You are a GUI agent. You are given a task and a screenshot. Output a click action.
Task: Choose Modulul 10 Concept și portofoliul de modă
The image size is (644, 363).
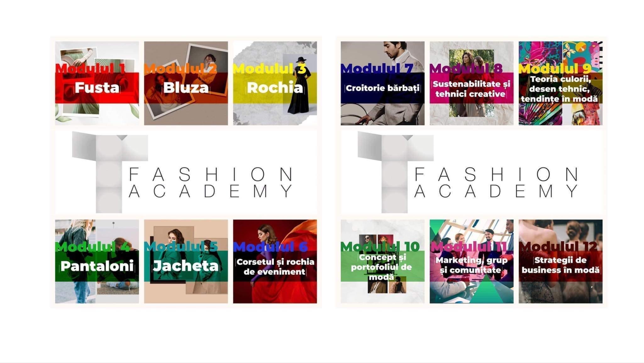click(382, 261)
